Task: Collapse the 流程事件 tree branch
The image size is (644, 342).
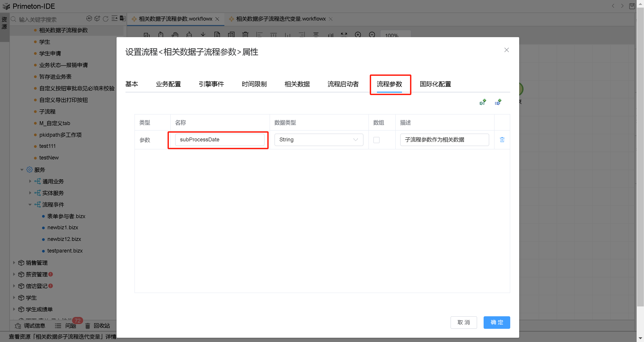Action: [30, 204]
